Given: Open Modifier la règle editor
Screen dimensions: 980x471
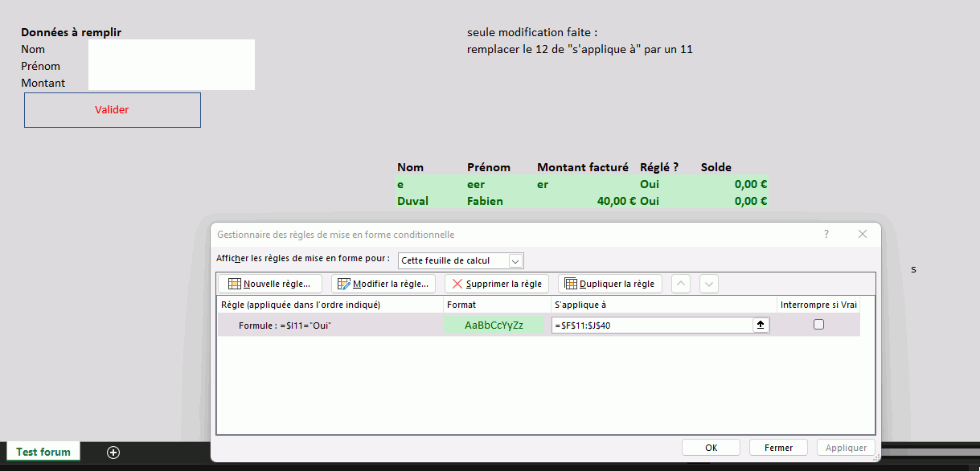Looking at the screenshot, I should 383,284.
